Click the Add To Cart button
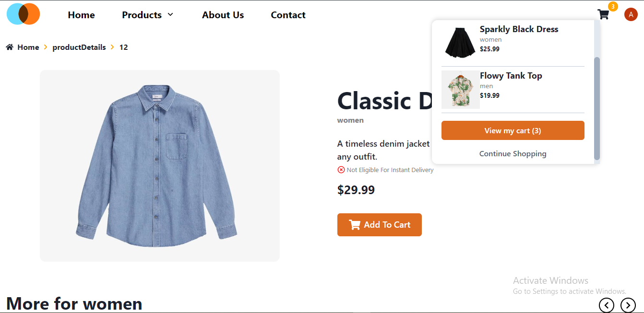The height and width of the screenshot is (313, 644). coord(380,225)
